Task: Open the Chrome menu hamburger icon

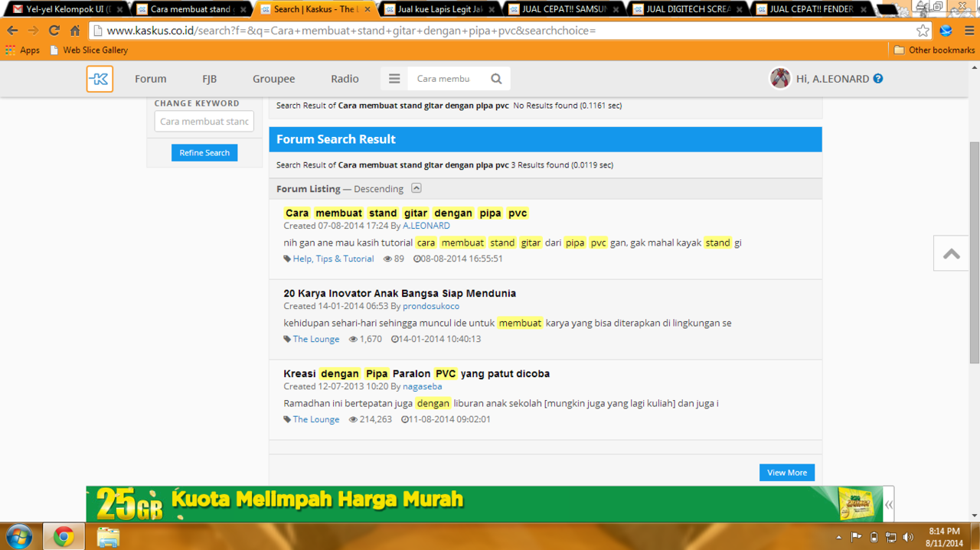Action: click(x=969, y=31)
